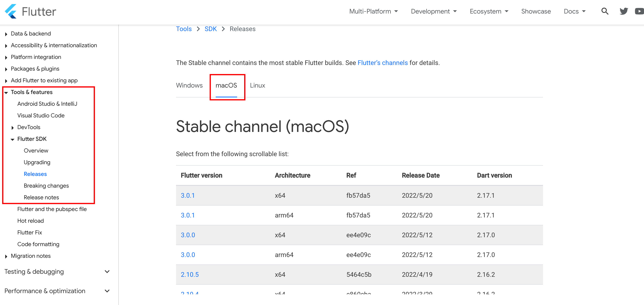Open the Release notes page
This screenshot has height=305, width=644.
point(41,197)
